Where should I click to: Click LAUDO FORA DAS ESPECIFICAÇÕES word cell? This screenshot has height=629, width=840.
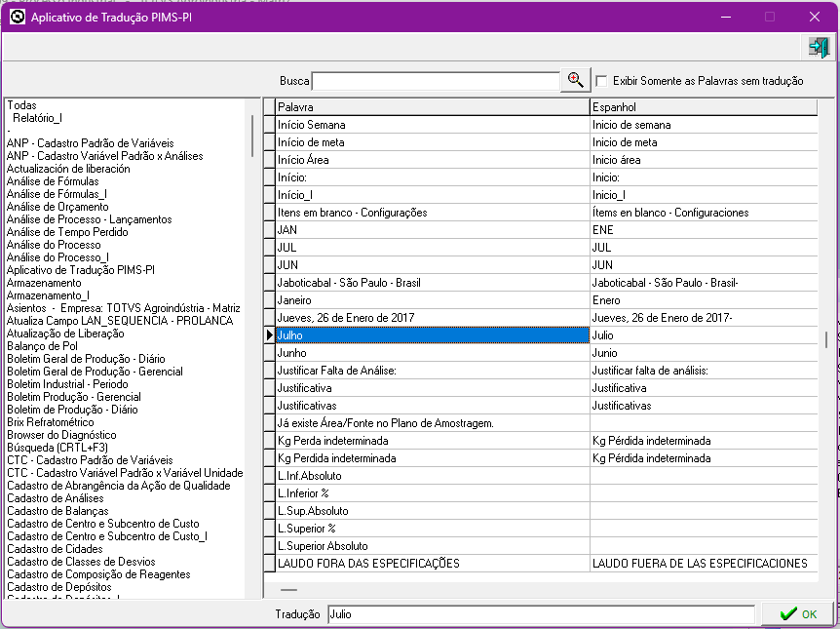coord(433,564)
